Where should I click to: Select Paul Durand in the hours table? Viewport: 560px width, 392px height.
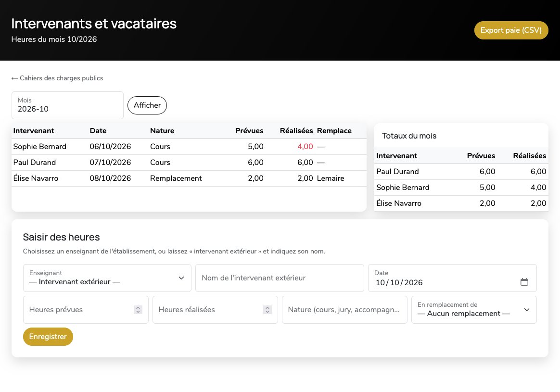[x=34, y=163]
